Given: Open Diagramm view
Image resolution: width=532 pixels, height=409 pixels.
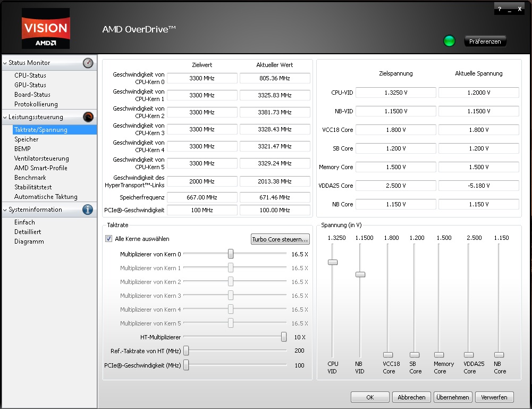Looking at the screenshot, I should click(29, 241).
